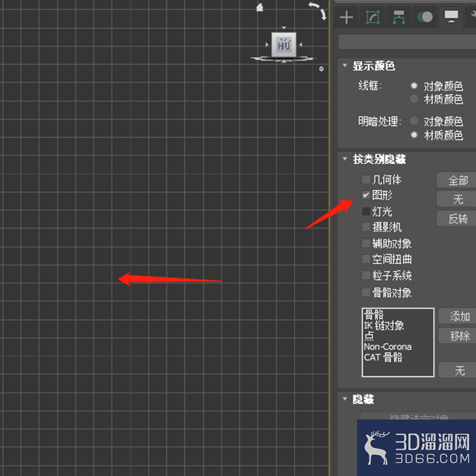This screenshot has width=476, height=476.
Task: Open the Create panel tab
Action: click(x=346, y=17)
